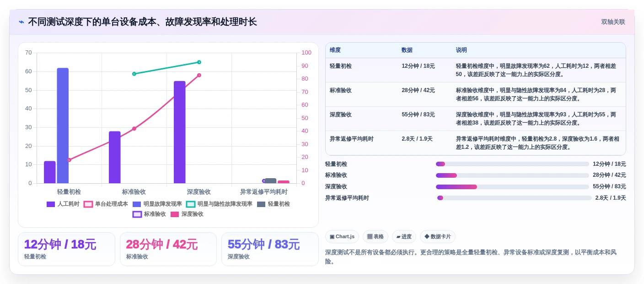644x284 pixels.
Task: Click the purple 人工耗时 bar for 标准验收
Action: pyautogui.click(x=115, y=157)
